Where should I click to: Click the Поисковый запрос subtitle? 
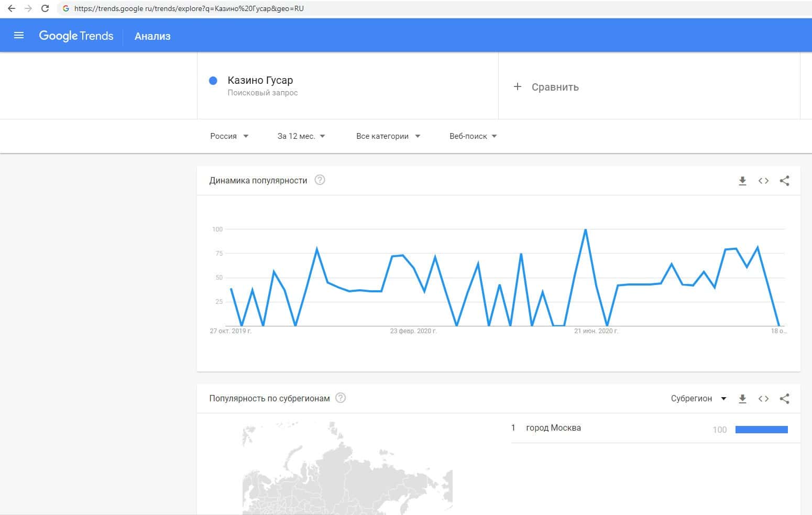click(x=262, y=93)
